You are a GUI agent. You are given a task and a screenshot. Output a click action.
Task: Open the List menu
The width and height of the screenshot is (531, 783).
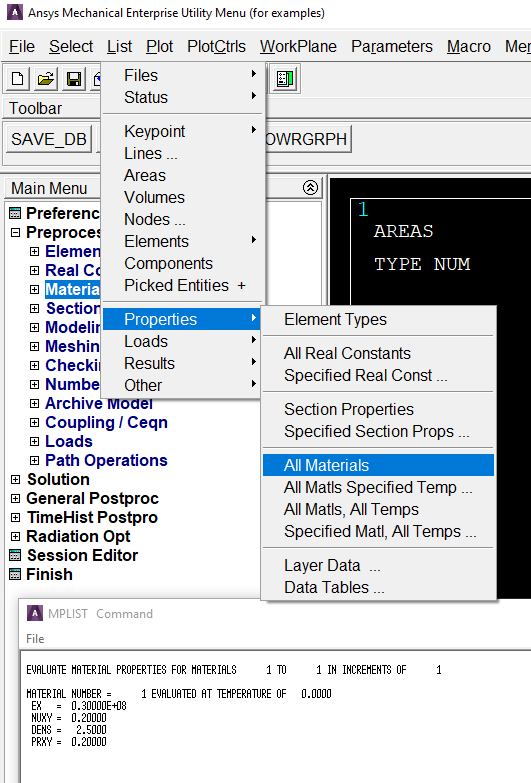[119, 46]
